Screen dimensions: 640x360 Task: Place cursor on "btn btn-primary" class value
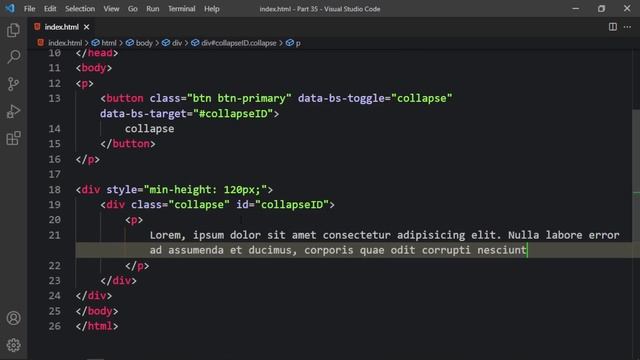239,98
